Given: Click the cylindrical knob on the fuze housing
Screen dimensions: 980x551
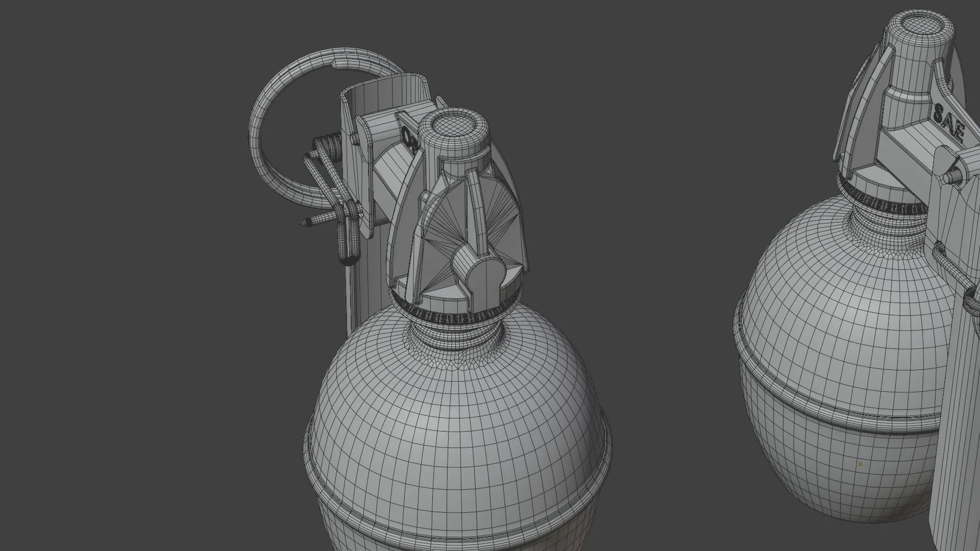Looking at the screenshot, I should tap(480, 270).
